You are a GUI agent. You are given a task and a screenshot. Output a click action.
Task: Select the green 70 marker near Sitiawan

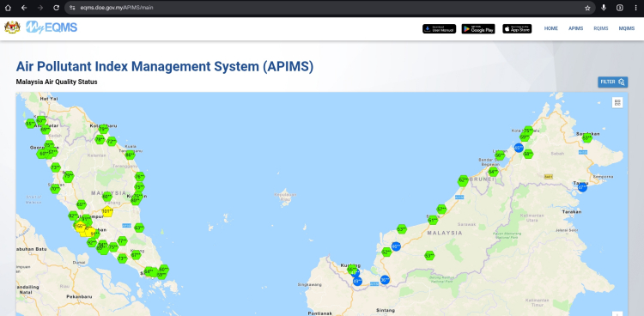pos(55,190)
